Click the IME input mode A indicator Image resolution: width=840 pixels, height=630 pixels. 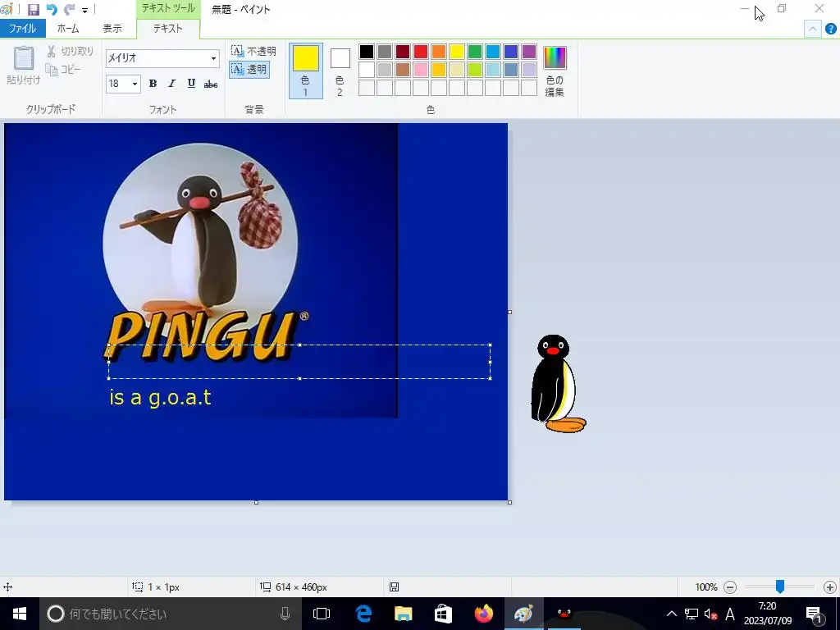(729, 614)
